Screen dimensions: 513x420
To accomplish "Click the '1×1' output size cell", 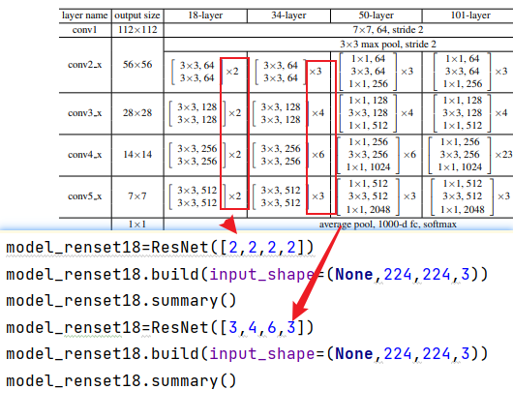I will tap(137, 225).
